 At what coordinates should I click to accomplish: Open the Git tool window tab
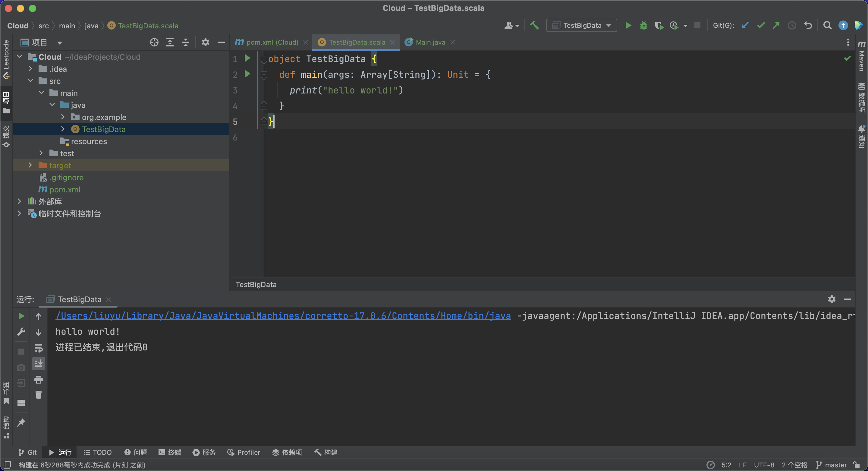[x=28, y=452]
